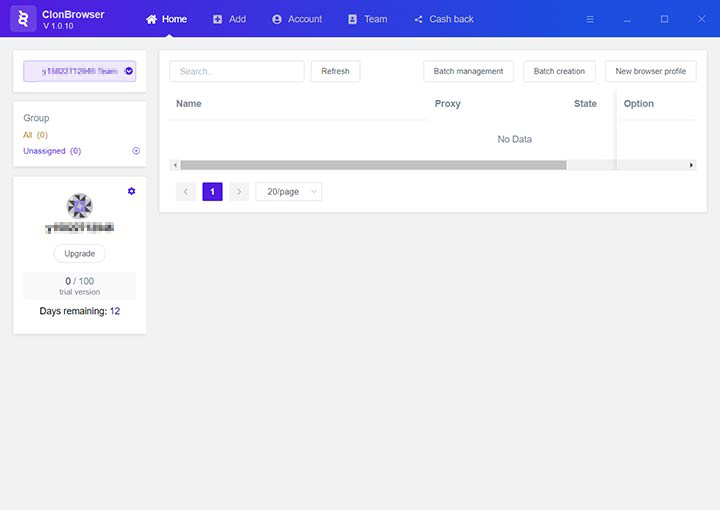Select the All (0) group
The height and width of the screenshot is (510, 720).
(x=35, y=135)
